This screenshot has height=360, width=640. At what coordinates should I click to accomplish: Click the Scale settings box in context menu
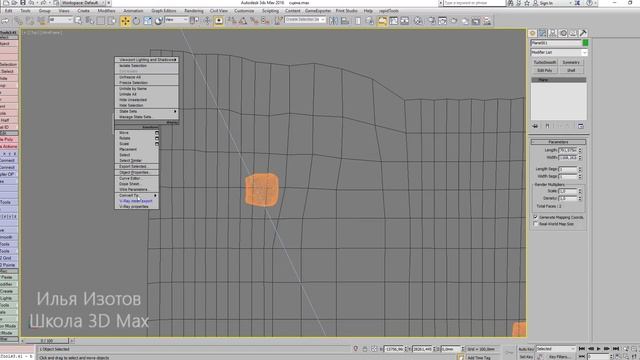157,144
